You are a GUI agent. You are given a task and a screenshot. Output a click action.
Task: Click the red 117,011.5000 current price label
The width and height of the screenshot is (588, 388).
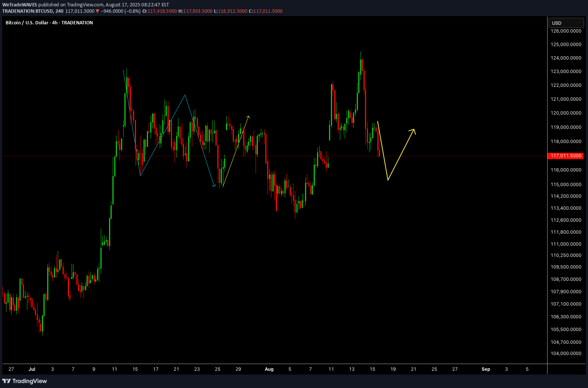566,155
